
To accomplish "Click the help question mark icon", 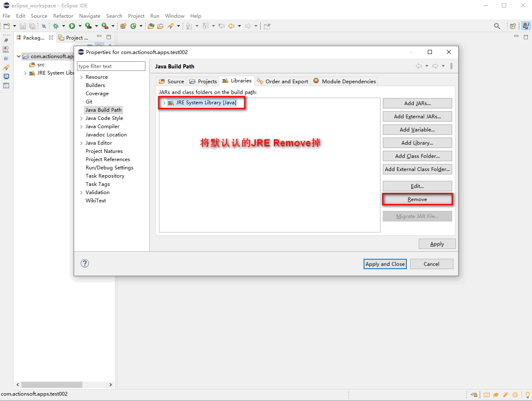I will [85, 264].
